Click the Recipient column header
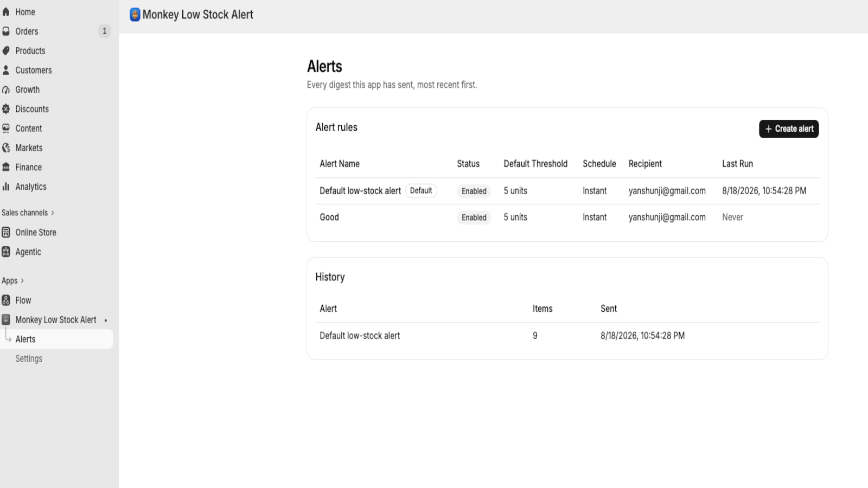868x488 pixels. 645,164
